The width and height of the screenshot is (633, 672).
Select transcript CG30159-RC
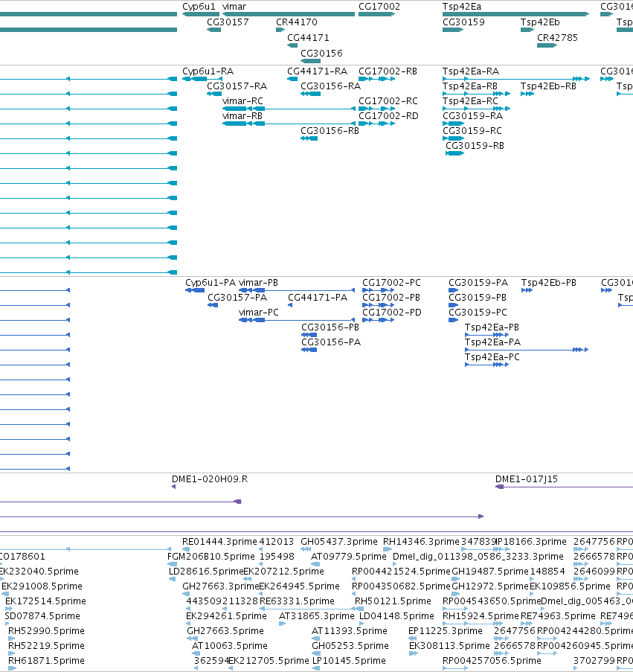pos(472,131)
